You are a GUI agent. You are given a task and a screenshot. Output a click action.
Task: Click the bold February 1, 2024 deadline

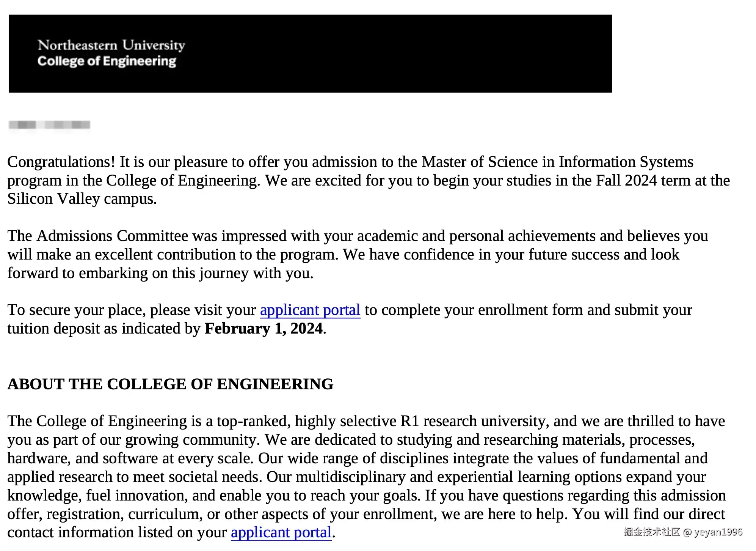(264, 329)
